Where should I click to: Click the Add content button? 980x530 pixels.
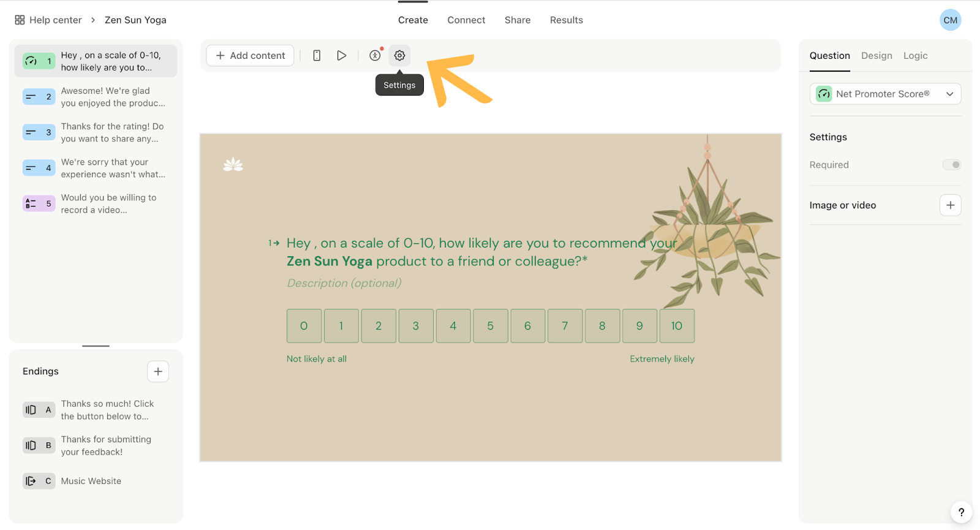250,56
